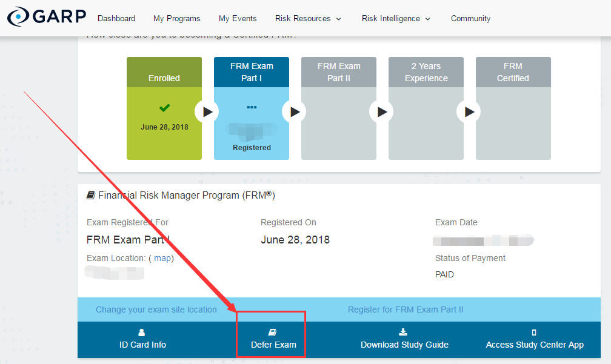Click the GARP logo

pyautogui.click(x=47, y=18)
